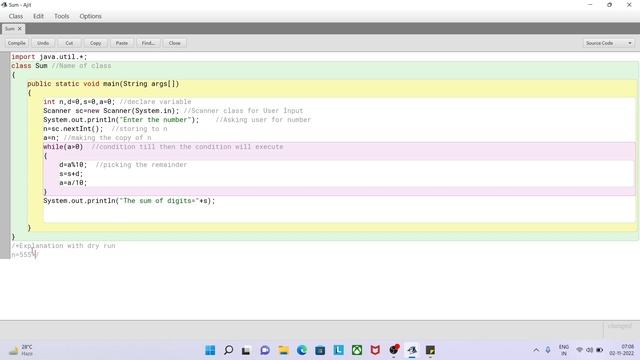Launch Microsoft Edge from taskbar
The width and height of the screenshot is (640, 360).
tap(302, 350)
